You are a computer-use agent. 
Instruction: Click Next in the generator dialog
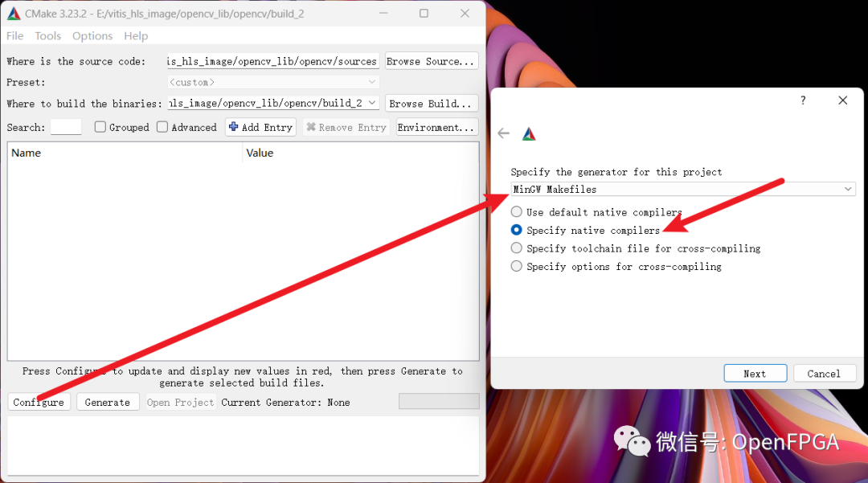pos(755,373)
